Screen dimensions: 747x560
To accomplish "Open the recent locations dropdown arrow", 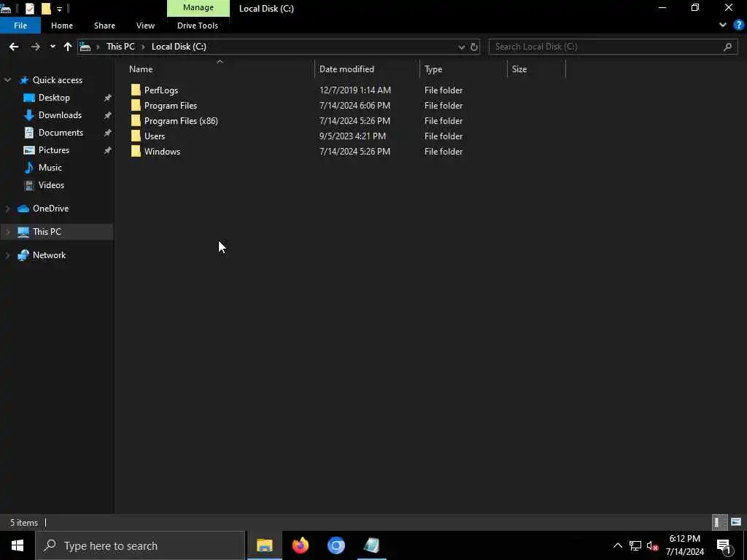I will pos(53,47).
